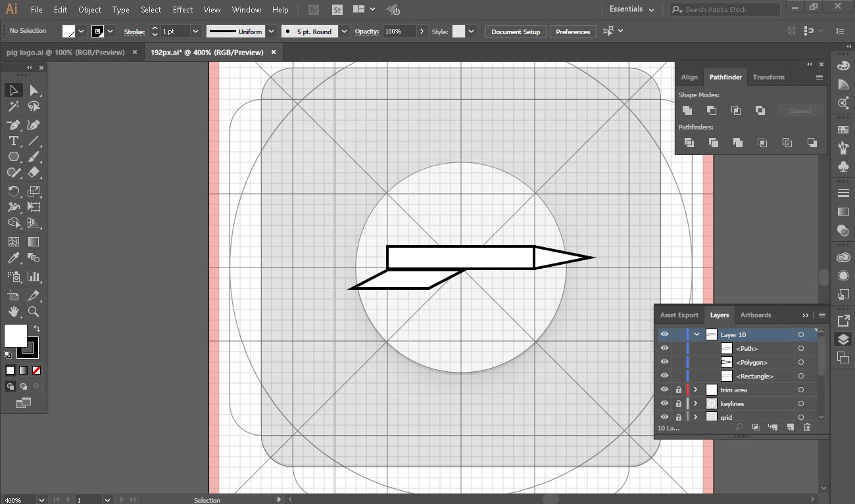Image resolution: width=855 pixels, height=504 pixels.
Task: Select the Direct Selection tool
Action: coord(34,91)
